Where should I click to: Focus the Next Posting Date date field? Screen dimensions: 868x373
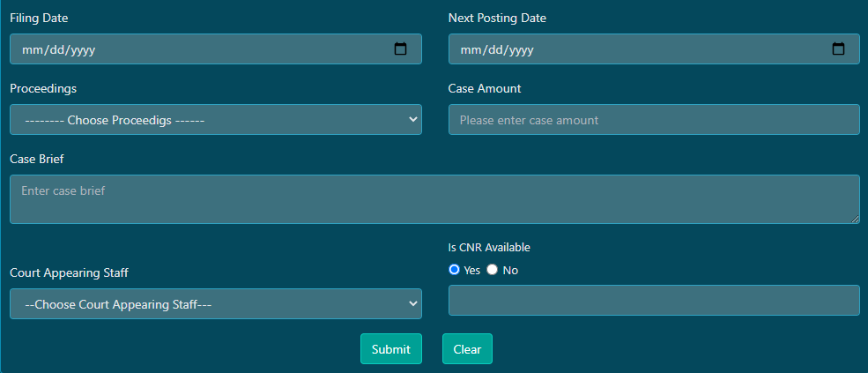pos(654,49)
